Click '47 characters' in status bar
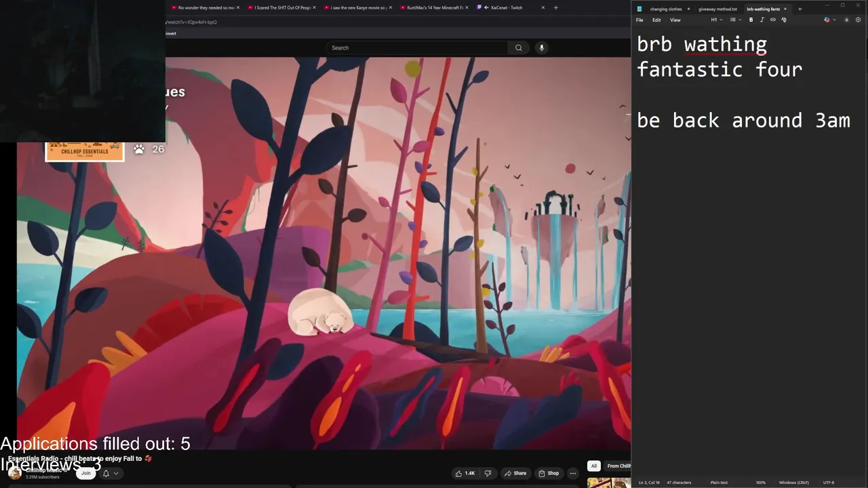Viewport: 868px width, 488px height. tap(679, 483)
